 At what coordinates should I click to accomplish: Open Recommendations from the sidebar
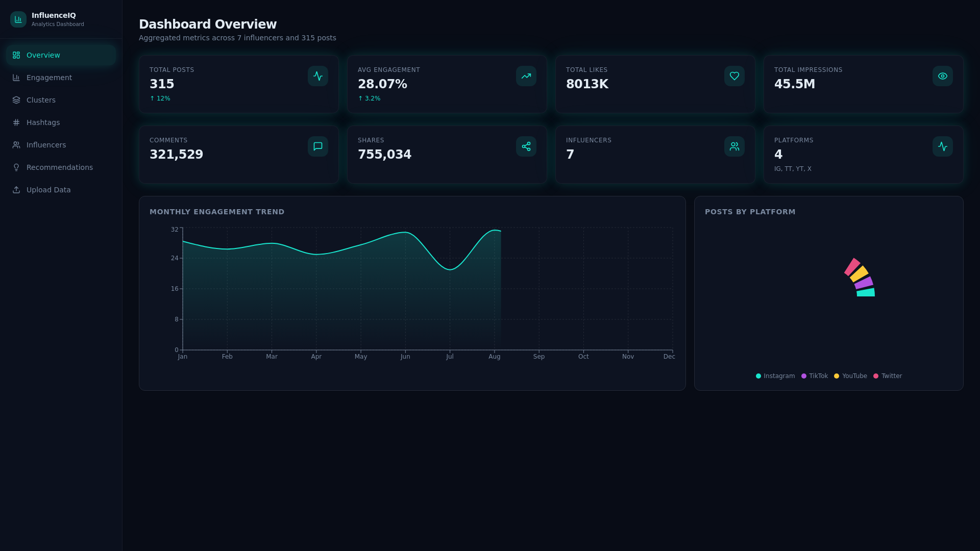(61, 167)
